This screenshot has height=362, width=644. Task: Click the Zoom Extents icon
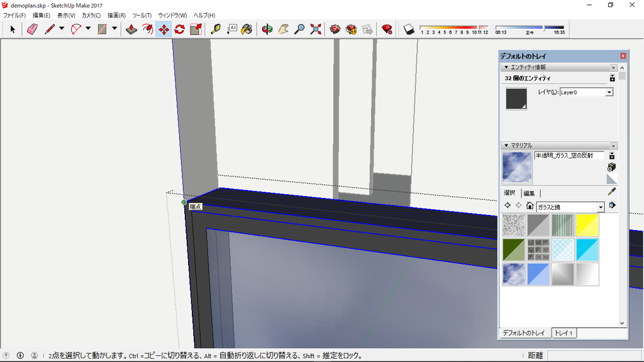316,30
